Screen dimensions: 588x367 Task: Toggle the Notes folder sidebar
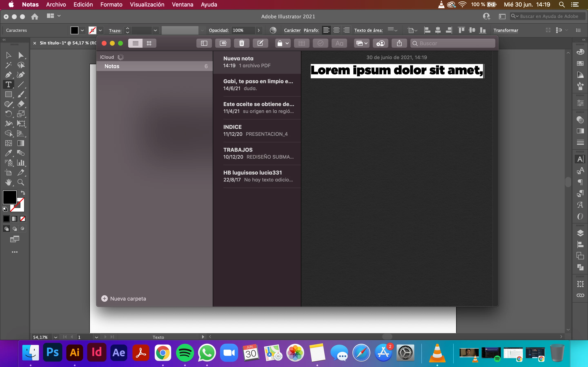coord(204,43)
